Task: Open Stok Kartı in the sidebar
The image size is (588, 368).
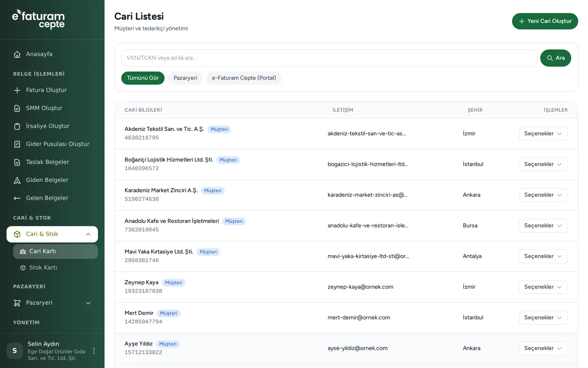Action: (x=55, y=268)
